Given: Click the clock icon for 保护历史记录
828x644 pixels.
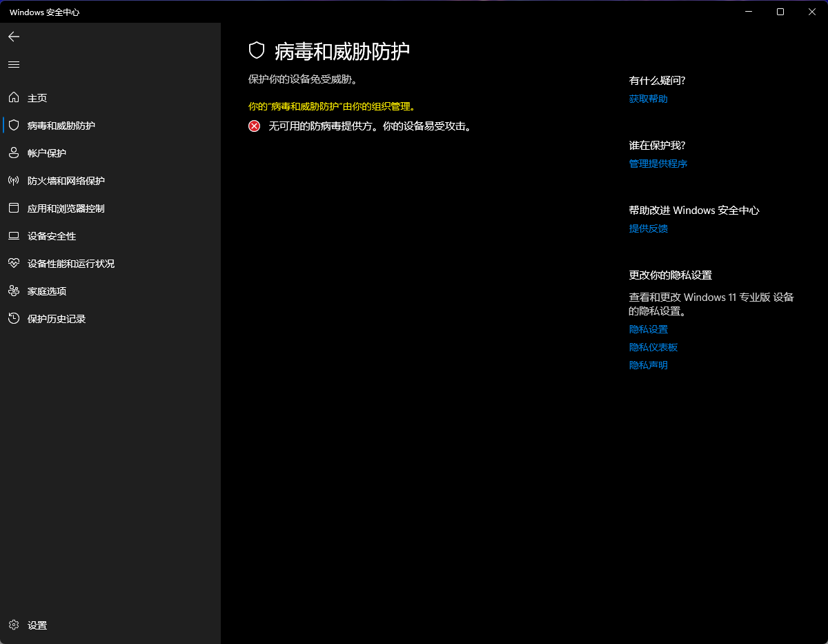Looking at the screenshot, I should click(x=14, y=319).
